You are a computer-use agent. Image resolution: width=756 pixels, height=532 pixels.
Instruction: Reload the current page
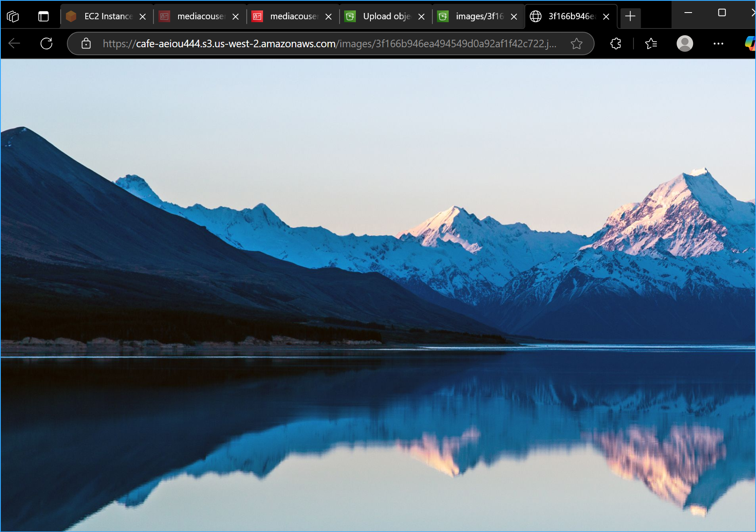pos(46,43)
